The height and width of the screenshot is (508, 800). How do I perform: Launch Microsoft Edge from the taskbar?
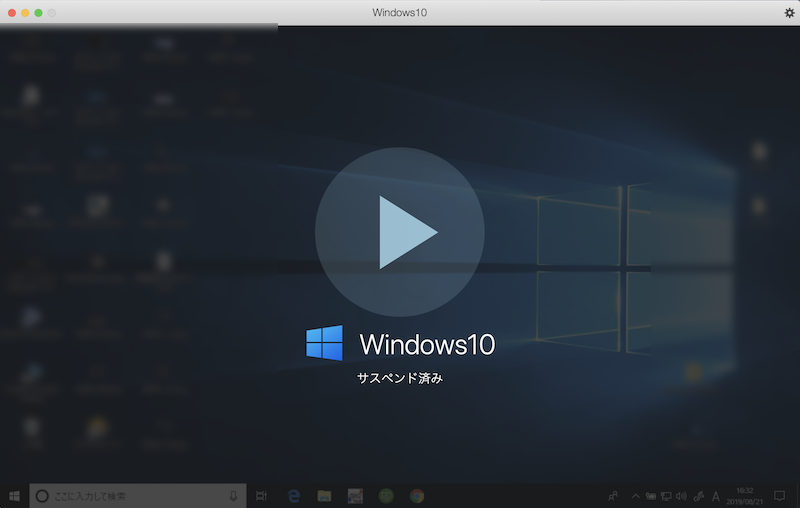(294, 495)
